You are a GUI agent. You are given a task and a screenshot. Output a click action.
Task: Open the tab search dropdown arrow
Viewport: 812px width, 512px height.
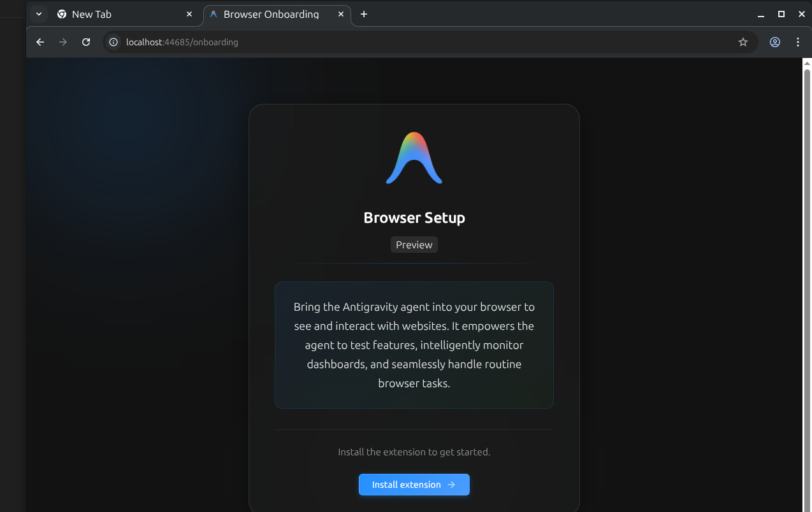click(39, 14)
